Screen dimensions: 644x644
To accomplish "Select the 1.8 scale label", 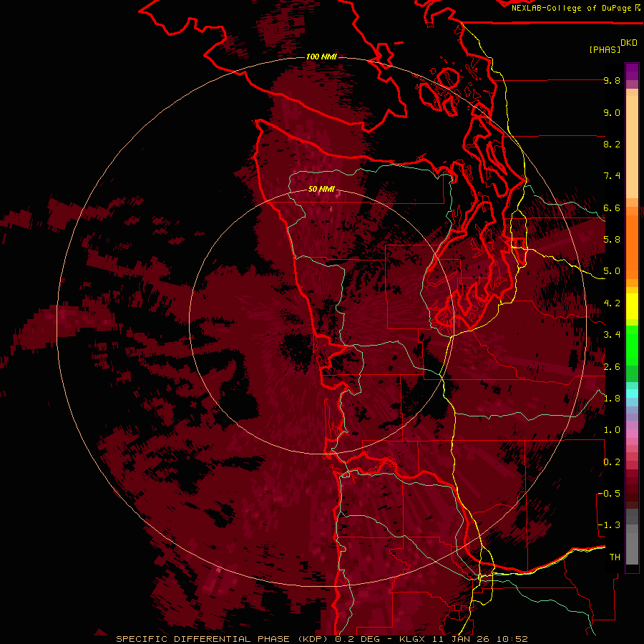I will [x=612, y=399].
